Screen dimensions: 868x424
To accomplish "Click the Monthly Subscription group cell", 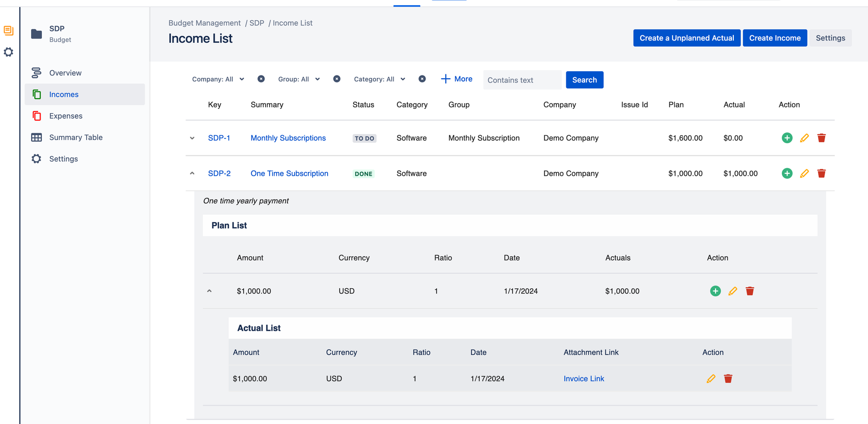I will point(484,138).
